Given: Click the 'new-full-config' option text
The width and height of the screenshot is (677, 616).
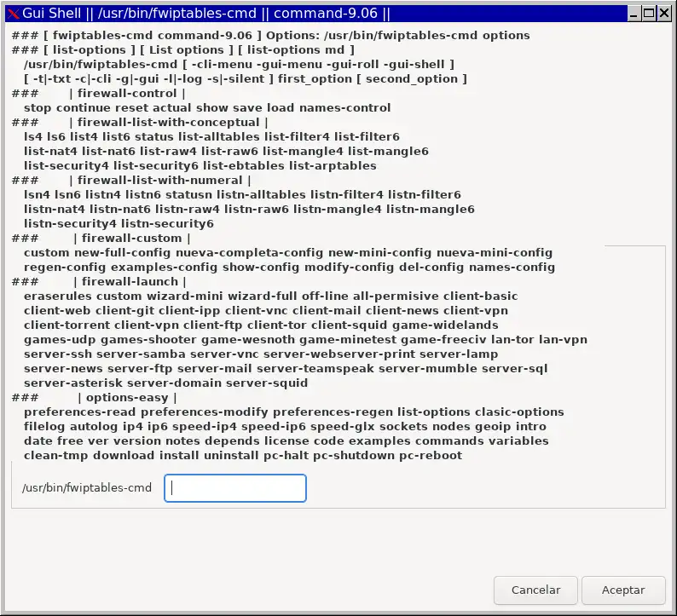Looking at the screenshot, I should tap(122, 253).
